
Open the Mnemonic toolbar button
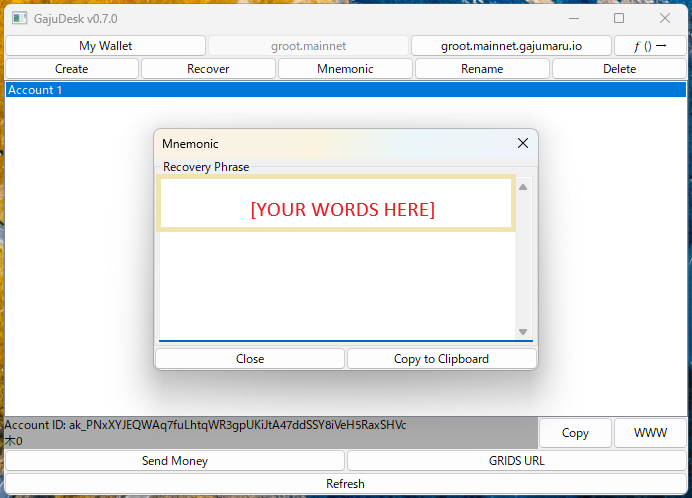point(345,69)
